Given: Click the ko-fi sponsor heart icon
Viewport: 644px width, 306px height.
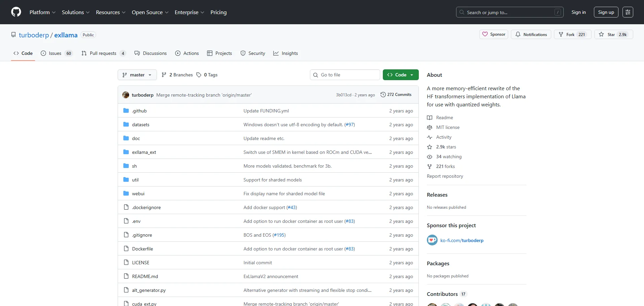Looking at the screenshot, I should pyautogui.click(x=432, y=240).
